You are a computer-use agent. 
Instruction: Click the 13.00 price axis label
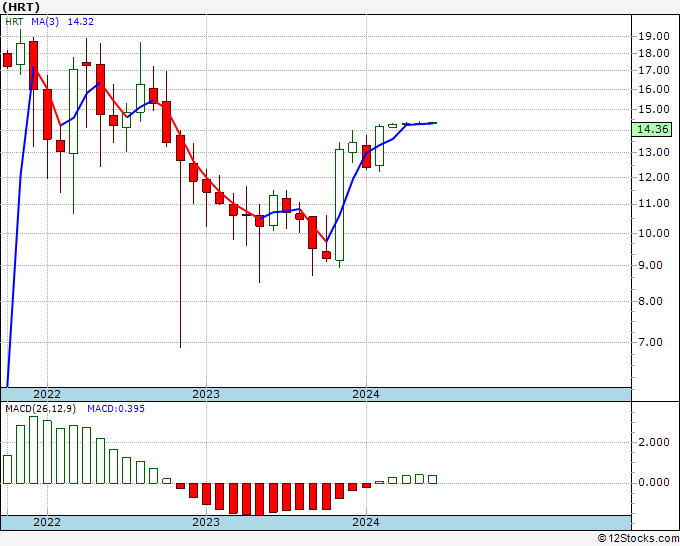click(654, 152)
